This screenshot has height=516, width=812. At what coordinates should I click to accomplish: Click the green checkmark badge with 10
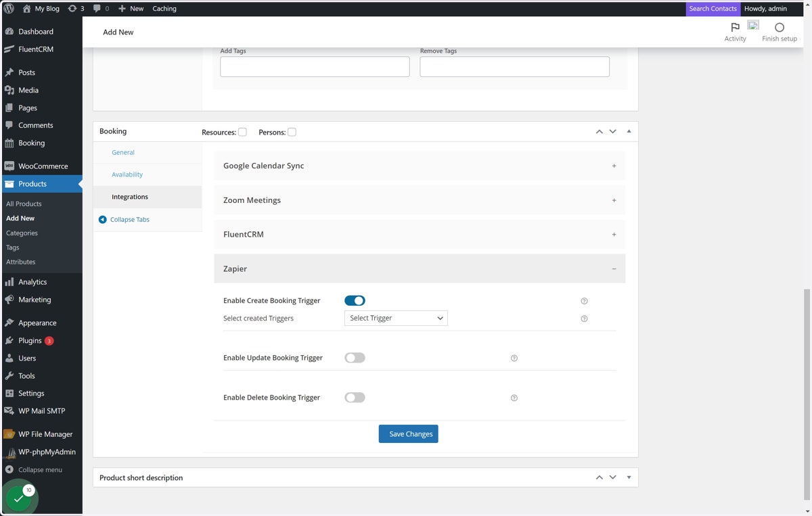click(x=19, y=498)
